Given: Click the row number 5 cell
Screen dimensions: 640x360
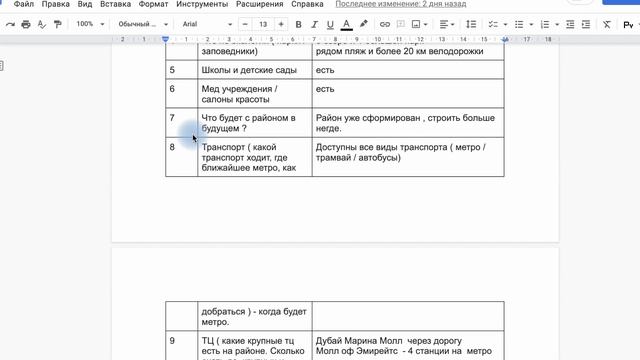Looking at the screenshot, I should (x=181, y=70).
